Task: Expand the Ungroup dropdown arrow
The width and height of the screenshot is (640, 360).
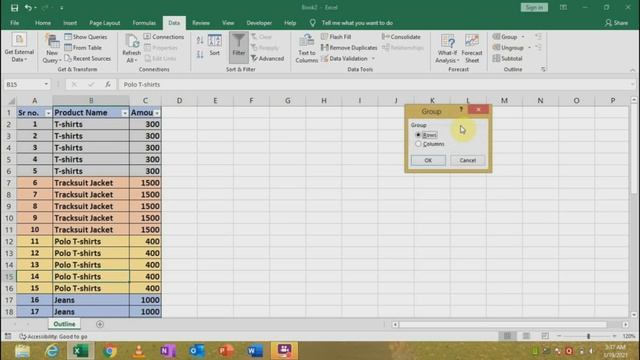Action: click(x=529, y=48)
